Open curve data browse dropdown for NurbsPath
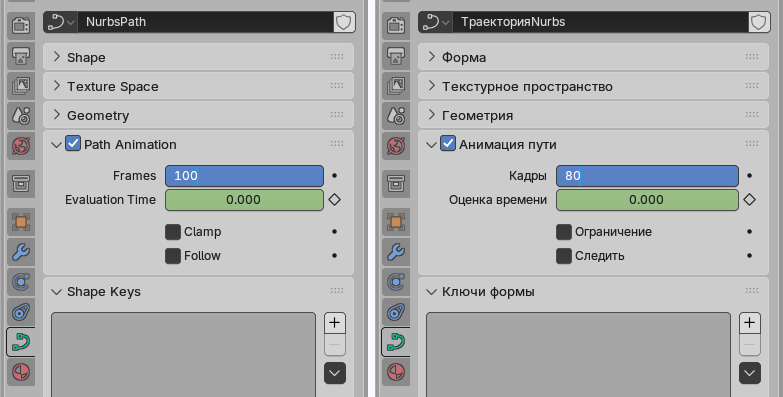This screenshot has height=397, width=783. point(61,22)
